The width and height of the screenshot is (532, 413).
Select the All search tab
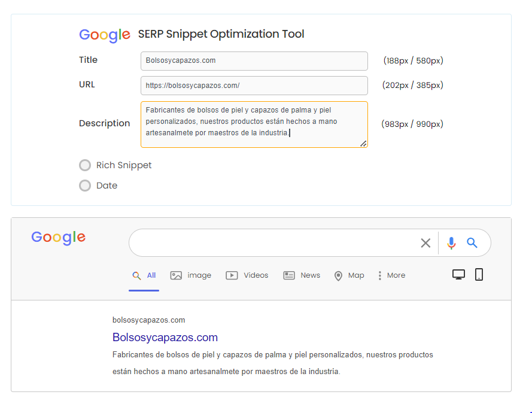(x=144, y=275)
